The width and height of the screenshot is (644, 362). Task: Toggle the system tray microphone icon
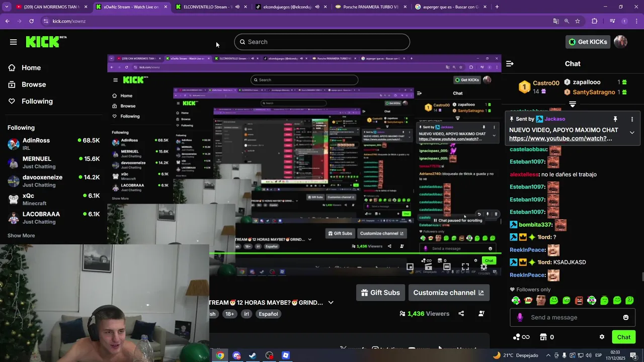(564, 355)
